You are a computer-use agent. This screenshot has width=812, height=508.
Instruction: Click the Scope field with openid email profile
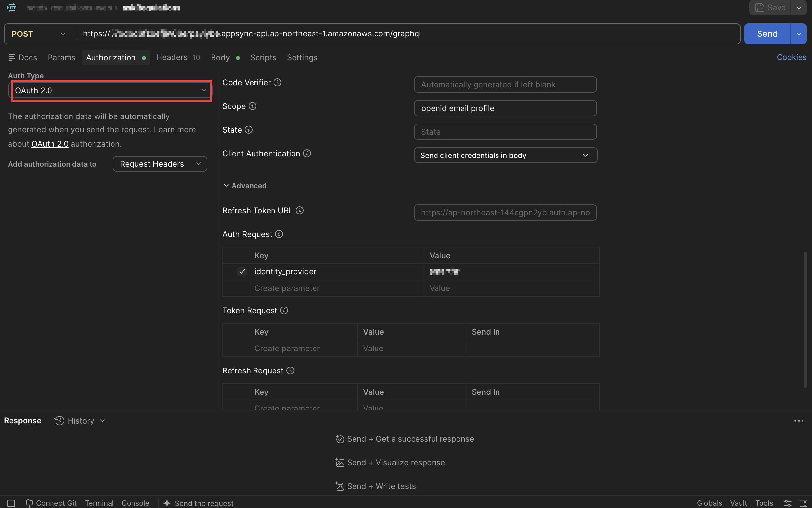505,108
